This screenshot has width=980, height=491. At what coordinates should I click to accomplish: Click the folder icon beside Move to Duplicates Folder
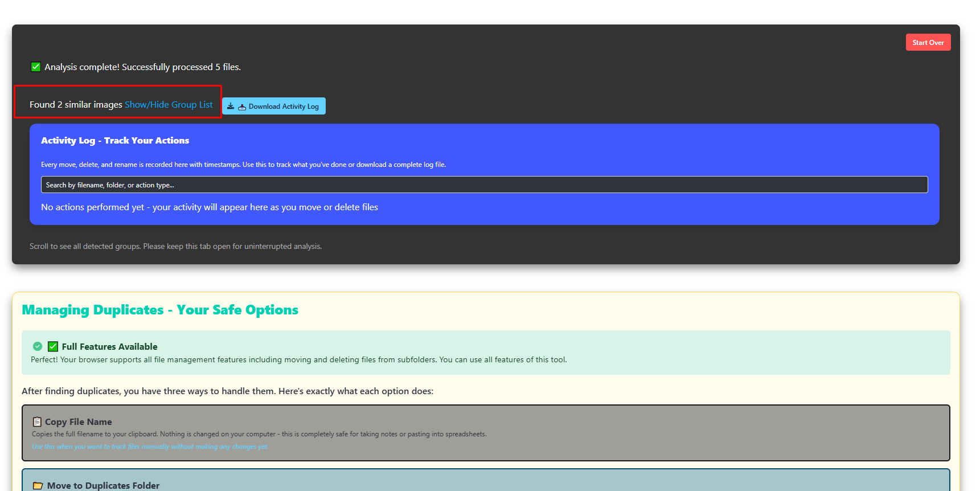(38, 486)
